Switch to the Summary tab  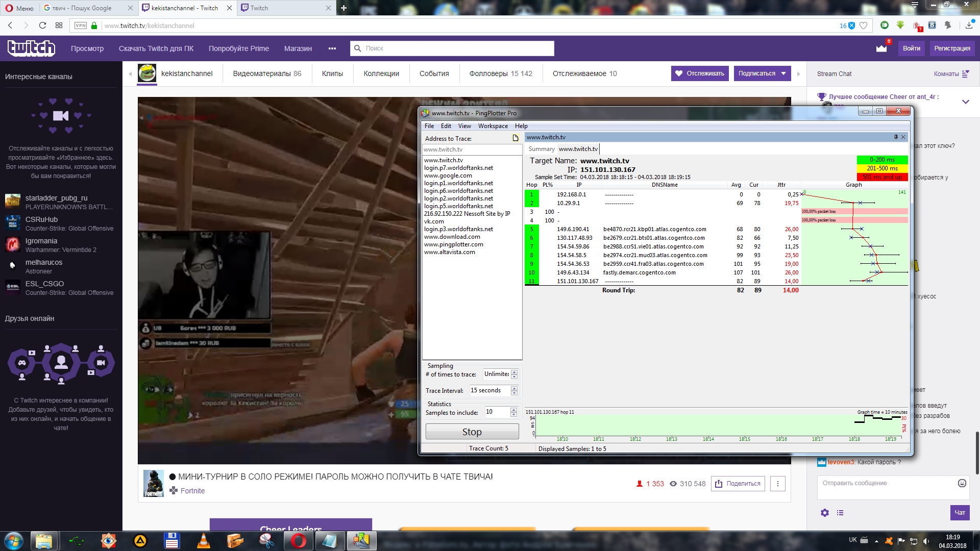[541, 149]
